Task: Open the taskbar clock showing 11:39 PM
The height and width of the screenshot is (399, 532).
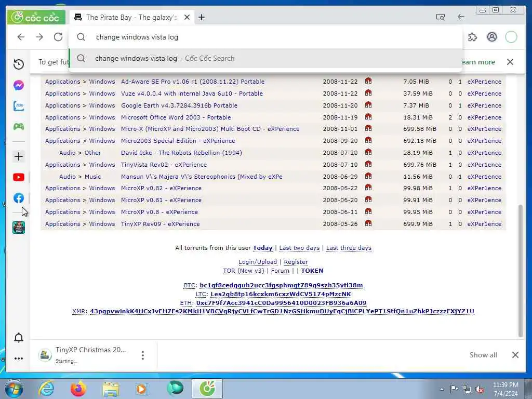Action: click(x=506, y=389)
